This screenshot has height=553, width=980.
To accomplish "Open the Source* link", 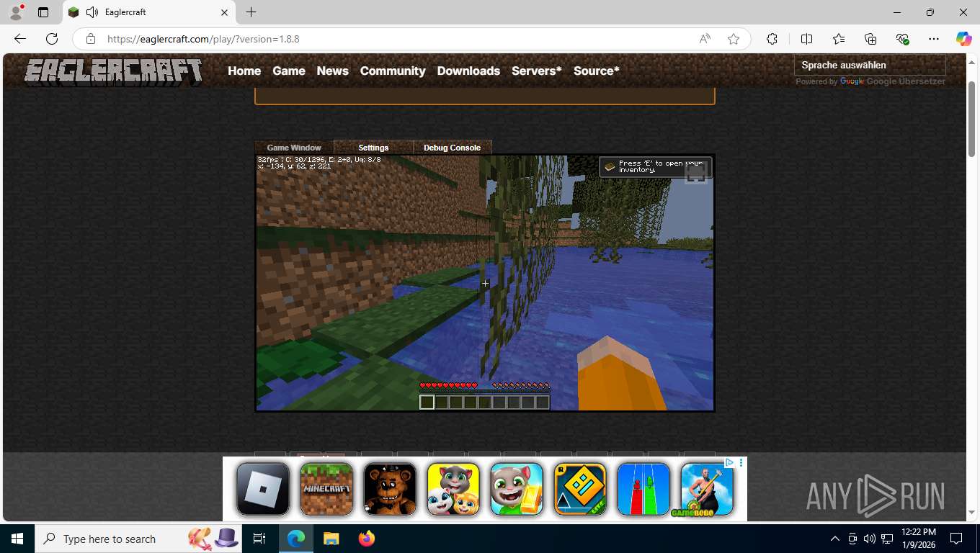I will (597, 71).
